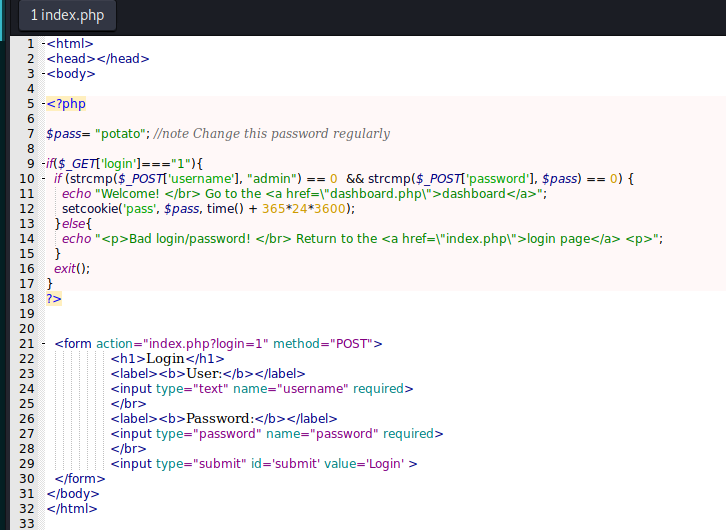
Task: Collapse the form tag fold on line 21
Action: pyautogui.click(x=43, y=344)
